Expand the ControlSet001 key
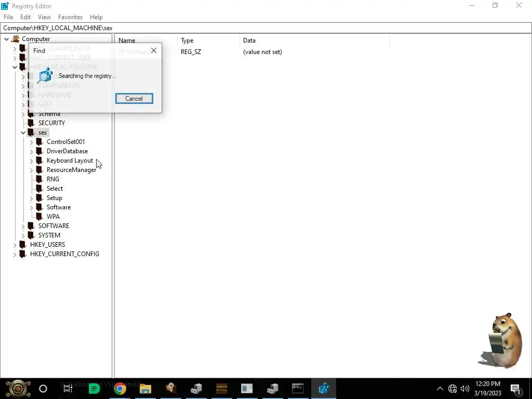 point(32,142)
